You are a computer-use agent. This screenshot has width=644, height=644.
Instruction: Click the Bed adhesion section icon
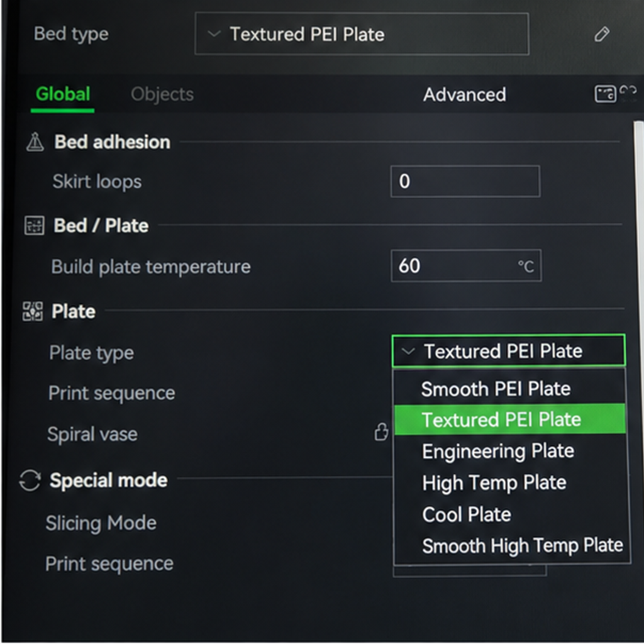point(35,142)
